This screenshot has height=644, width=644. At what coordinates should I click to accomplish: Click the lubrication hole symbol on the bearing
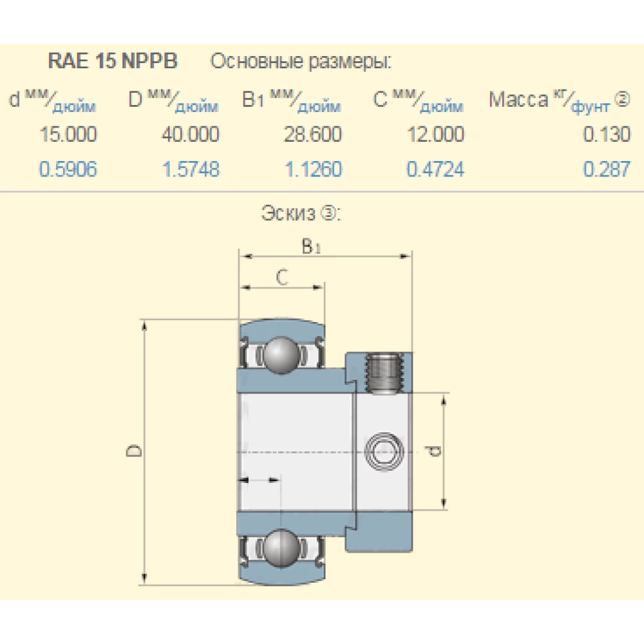384,451
